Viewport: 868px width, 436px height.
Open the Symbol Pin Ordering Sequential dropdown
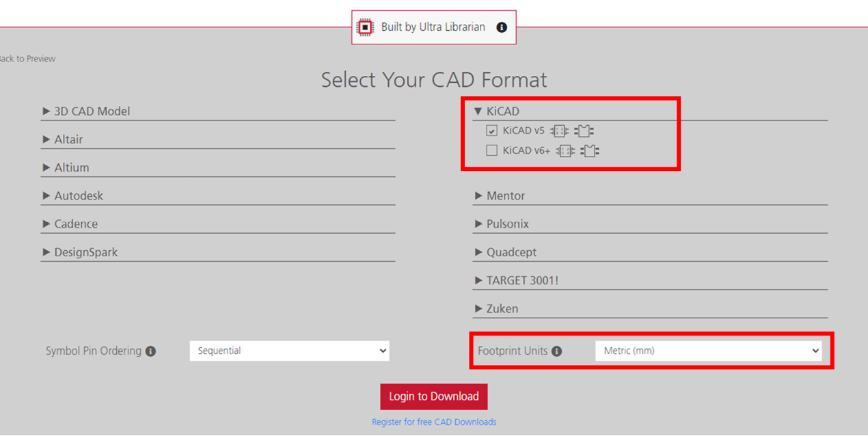[x=289, y=351]
